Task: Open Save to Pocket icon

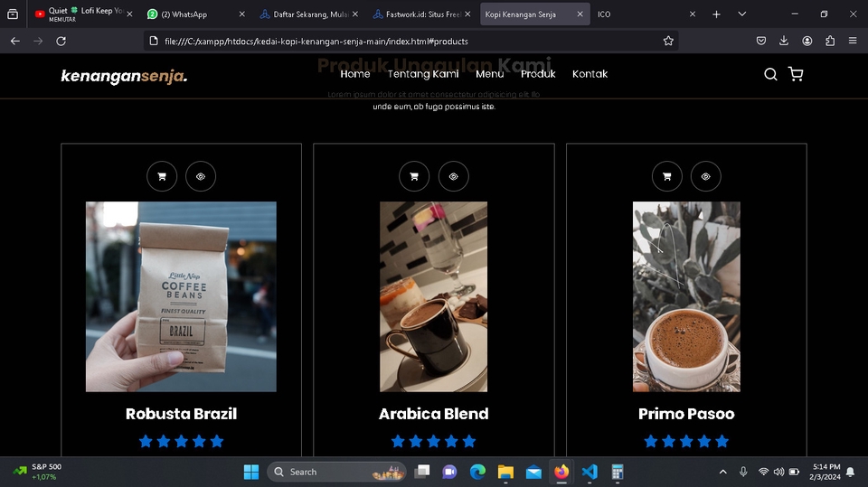Action: [x=761, y=41]
